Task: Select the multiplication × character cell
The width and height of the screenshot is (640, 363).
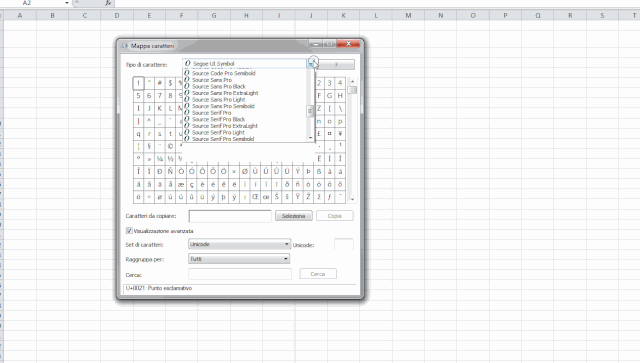Action: [234, 171]
